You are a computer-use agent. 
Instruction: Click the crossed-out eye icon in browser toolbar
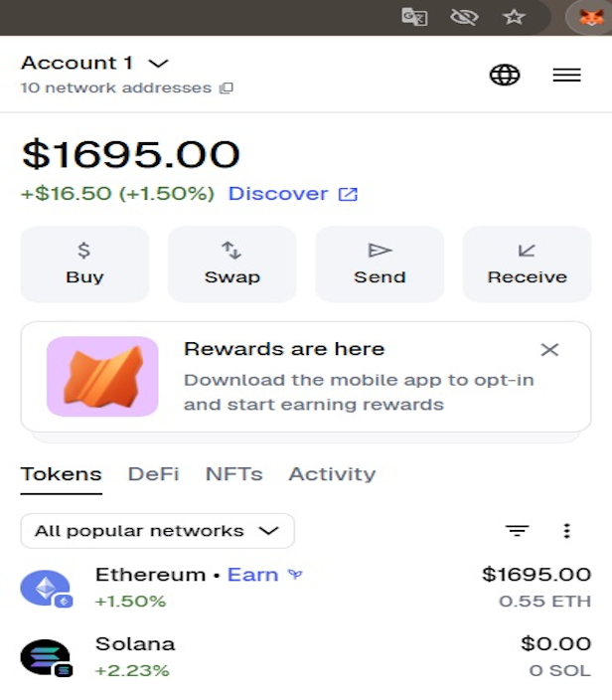tap(464, 17)
